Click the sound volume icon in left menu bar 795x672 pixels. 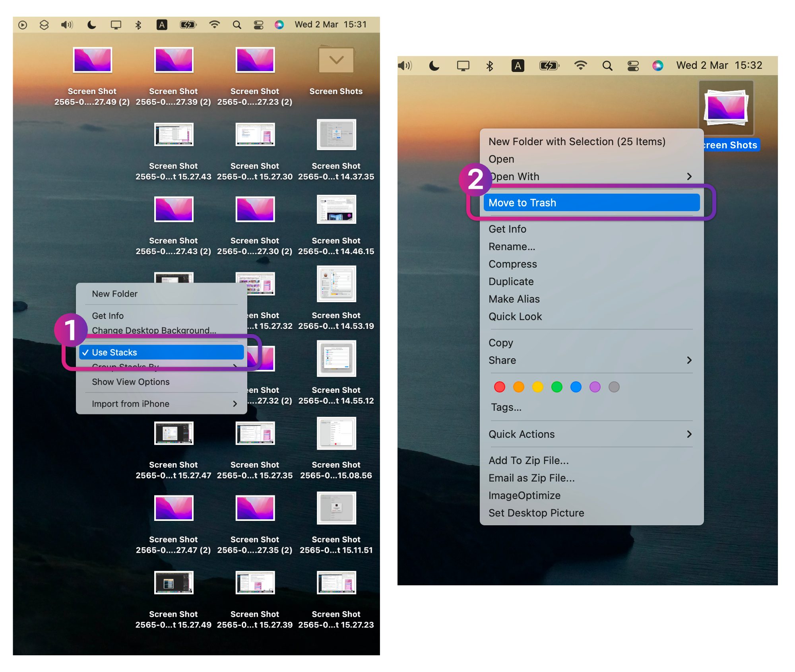67,25
